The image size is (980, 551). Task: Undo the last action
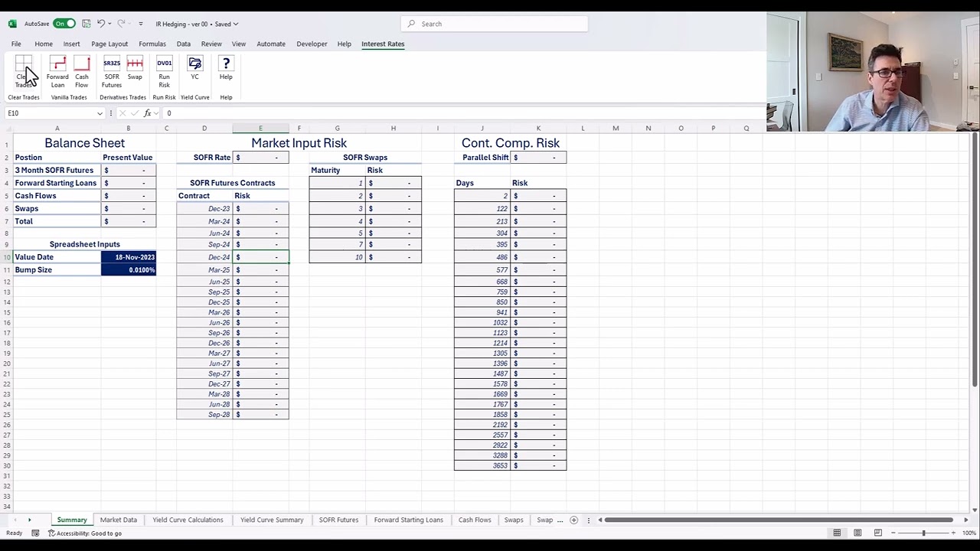click(x=100, y=24)
